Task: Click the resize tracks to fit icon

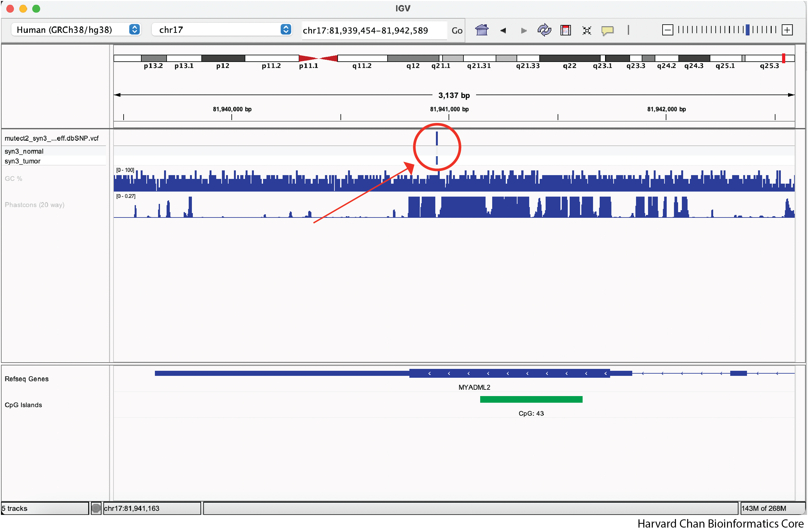Action: pos(587,31)
